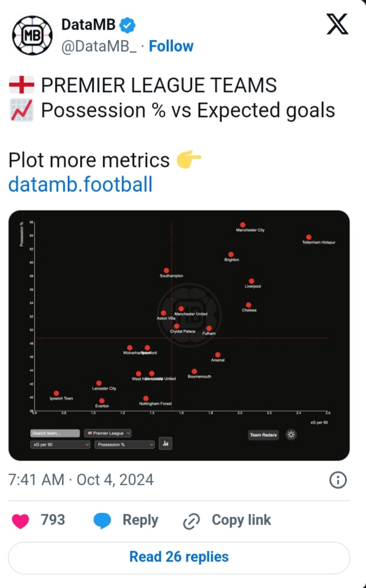Viewport: 366px width, 588px height.
Task: Follow the DataMB account
Action: point(171,46)
